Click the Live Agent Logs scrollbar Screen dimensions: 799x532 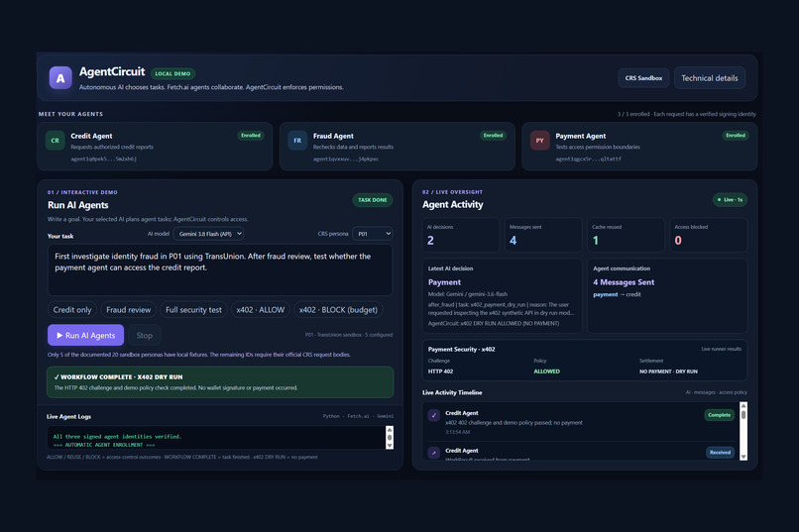pos(390,437)
